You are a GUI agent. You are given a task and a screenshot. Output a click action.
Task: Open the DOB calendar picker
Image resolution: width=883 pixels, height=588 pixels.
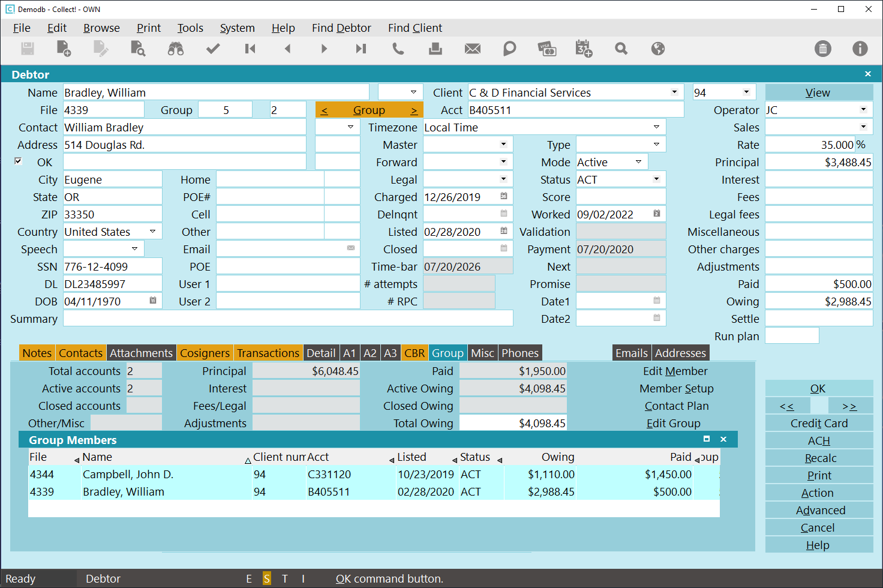point(153,301)
